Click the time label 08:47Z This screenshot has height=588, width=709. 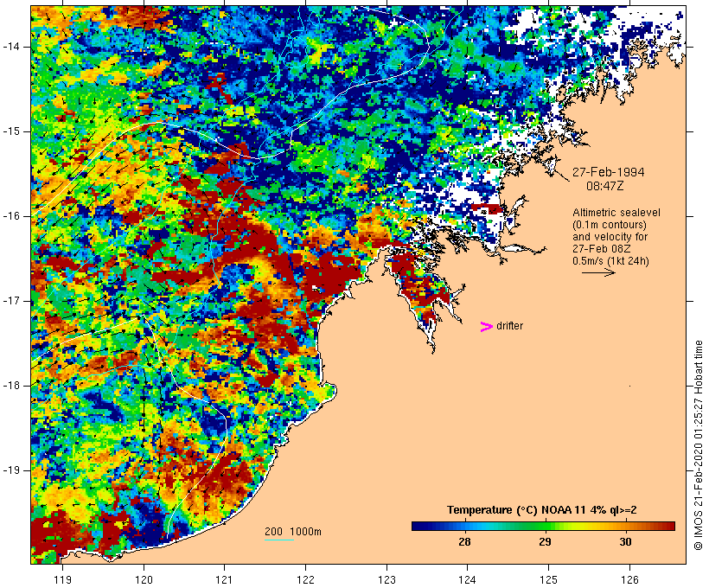(605, 186)
